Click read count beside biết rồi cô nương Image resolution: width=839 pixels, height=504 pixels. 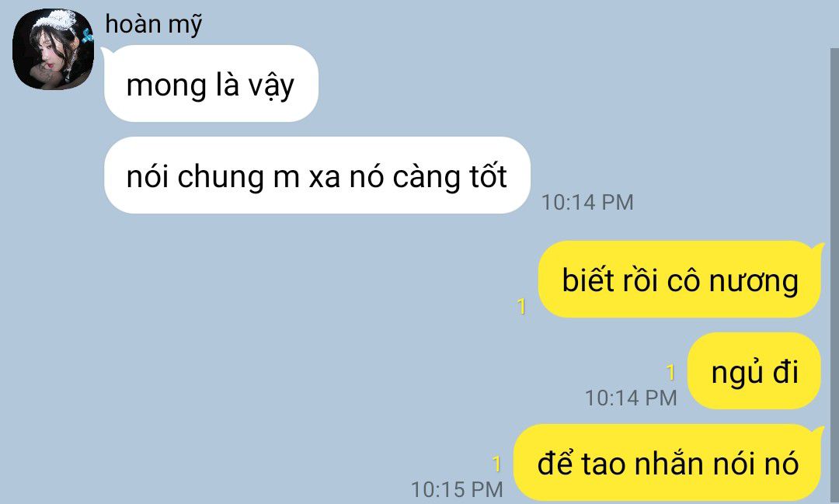(522, 307)
